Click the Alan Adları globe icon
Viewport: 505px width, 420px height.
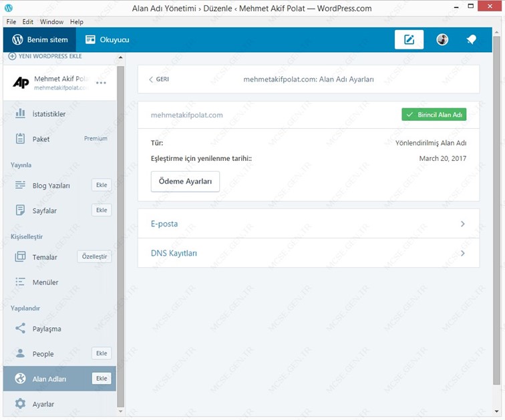coord(20,379)
